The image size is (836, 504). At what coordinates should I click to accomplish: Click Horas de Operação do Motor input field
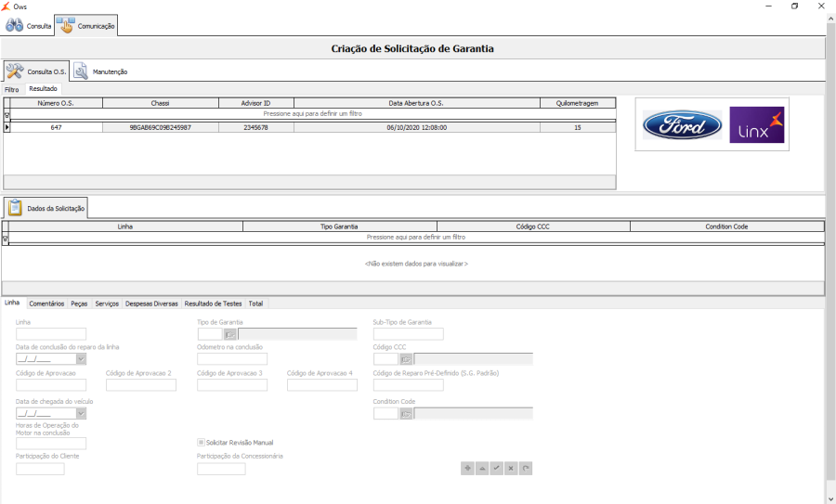pyautogui.click(x=51, y=444)
